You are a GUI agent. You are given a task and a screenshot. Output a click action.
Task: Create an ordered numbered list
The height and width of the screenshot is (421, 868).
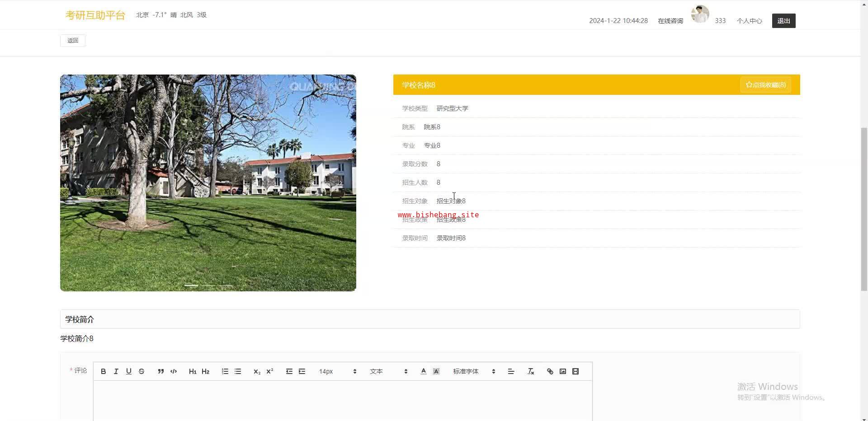[x=225, y=371]
